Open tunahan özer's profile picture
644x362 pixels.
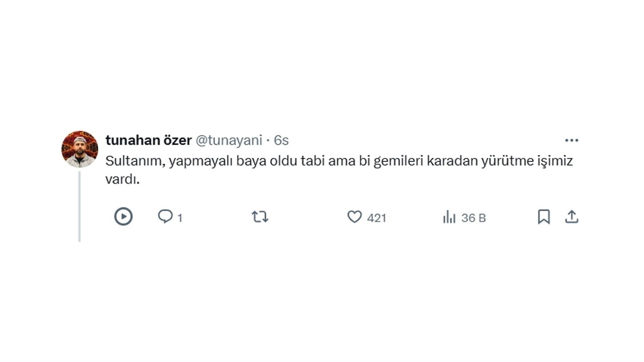pos(80,149)
